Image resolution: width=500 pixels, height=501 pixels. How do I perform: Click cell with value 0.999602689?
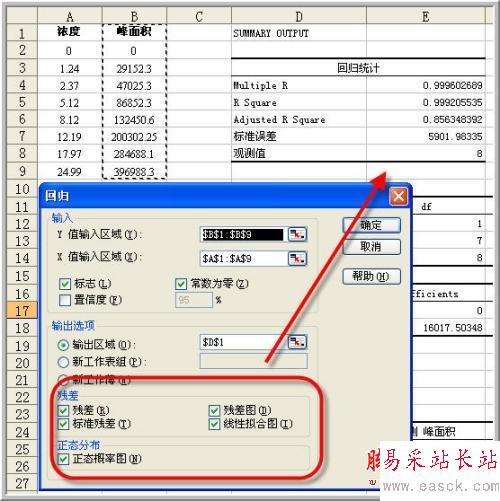coord(426,85)
